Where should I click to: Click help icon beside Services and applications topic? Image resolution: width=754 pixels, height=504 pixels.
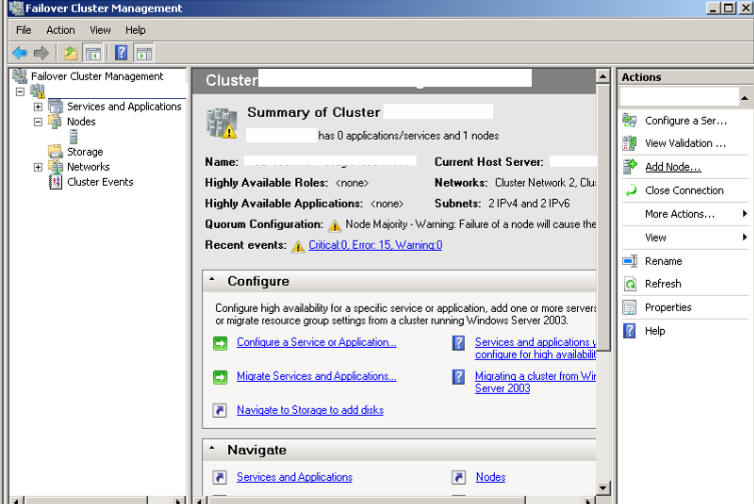(x=459, y=343)
